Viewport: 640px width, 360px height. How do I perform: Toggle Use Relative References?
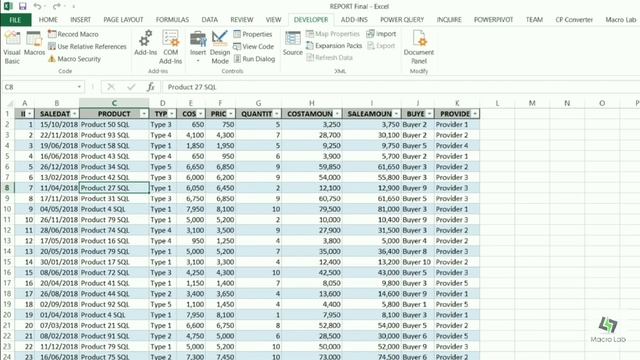[x=87, y=47]
